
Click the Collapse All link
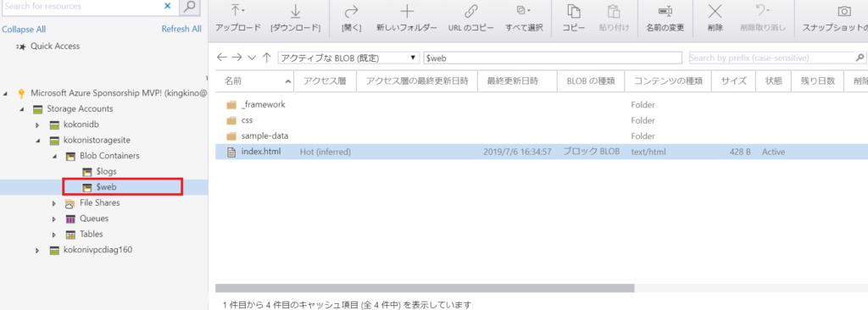point(24,30)
